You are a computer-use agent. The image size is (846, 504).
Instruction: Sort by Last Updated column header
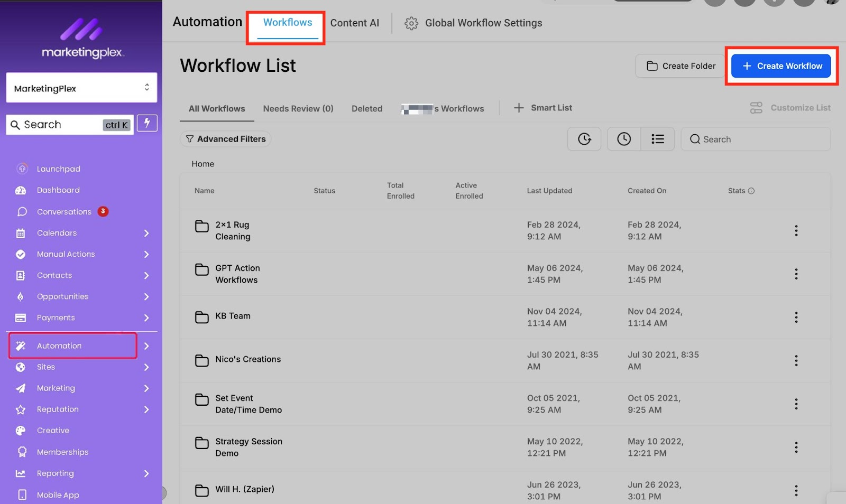point(549,191)
